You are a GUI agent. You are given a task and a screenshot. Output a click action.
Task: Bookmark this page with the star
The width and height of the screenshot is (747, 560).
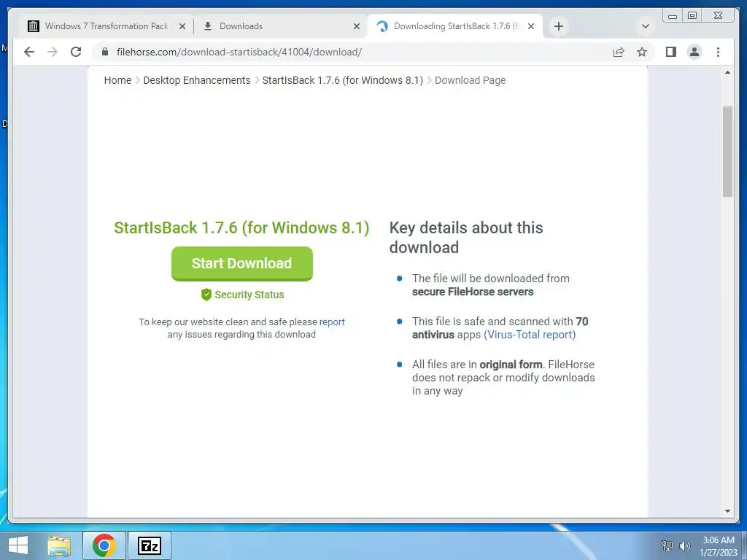(x=642, y=52)
